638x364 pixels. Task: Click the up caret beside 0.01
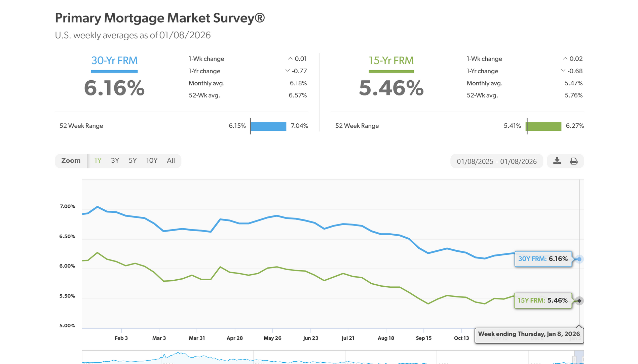click(x=290, y=58)
